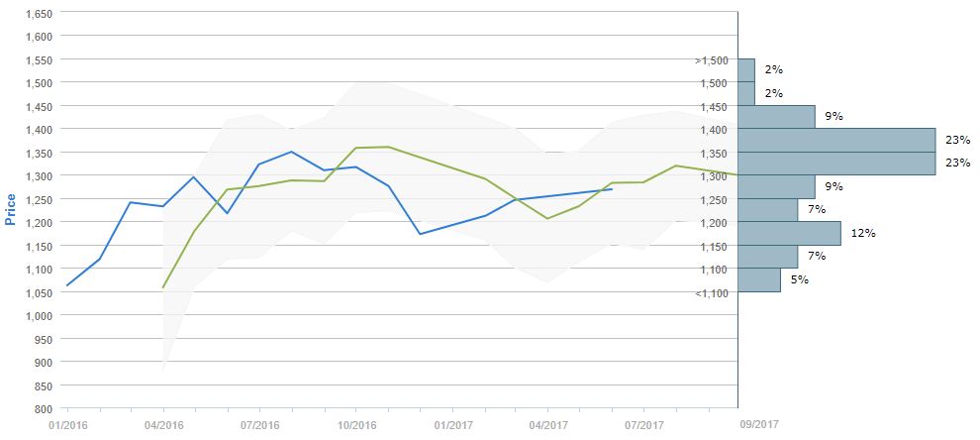Click the 01/2016 x-axis label
This screenshot has height=440, width=980.
coord(67,425)
